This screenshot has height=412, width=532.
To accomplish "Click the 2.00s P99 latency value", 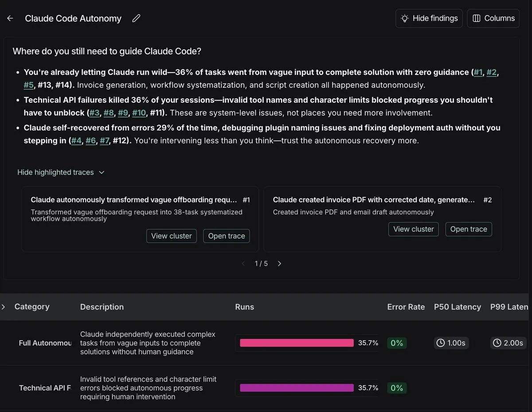I will pyautogui.click(x=509, y=343).
